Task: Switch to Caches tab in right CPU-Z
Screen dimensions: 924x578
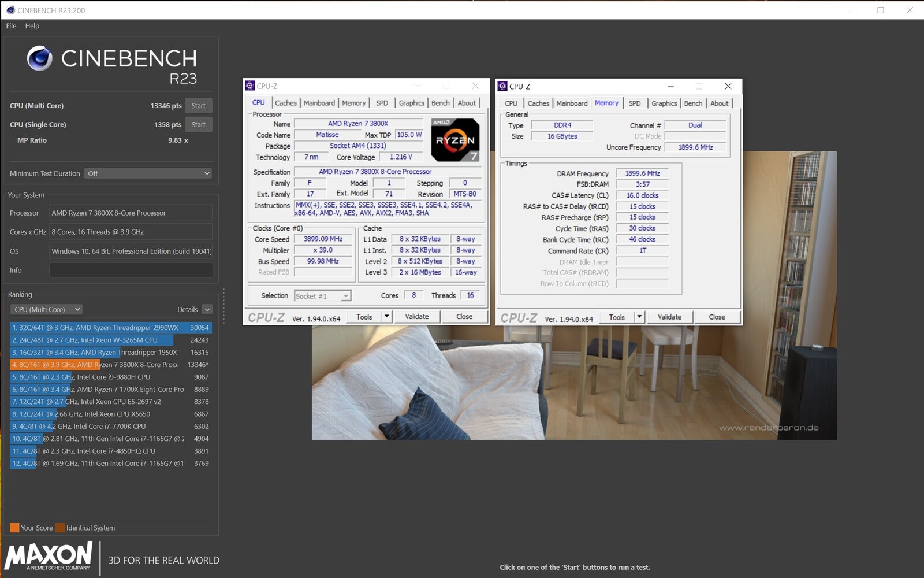Action: [538, 103]
